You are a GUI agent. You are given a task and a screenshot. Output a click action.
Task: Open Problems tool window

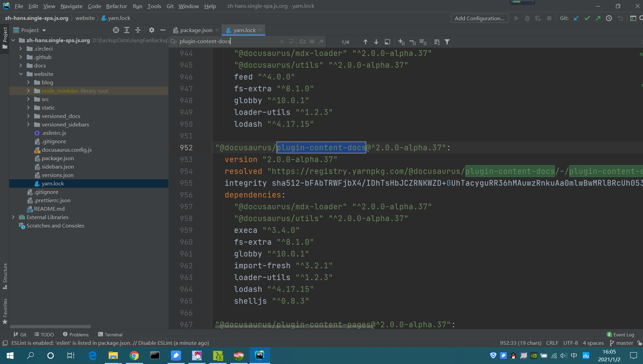pos(76,334)
